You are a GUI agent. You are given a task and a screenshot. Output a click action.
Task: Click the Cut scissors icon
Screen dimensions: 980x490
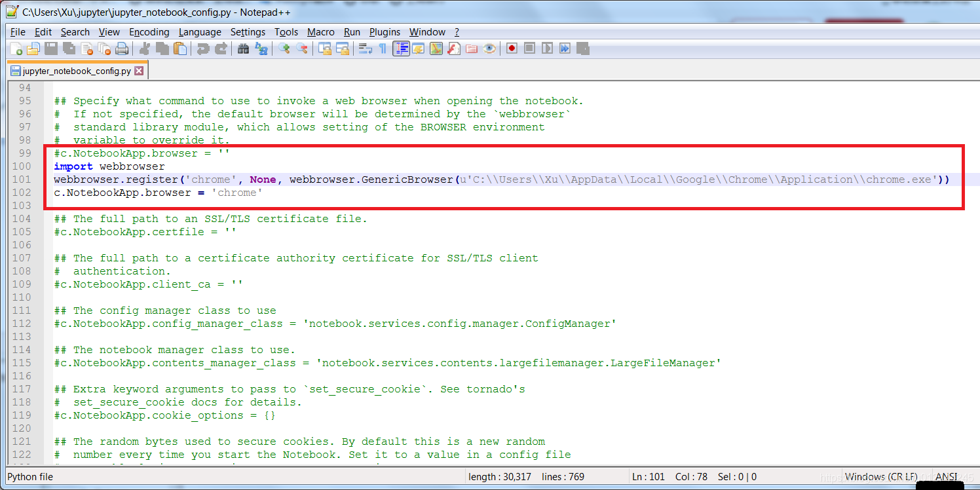pyautogui.click(x=144, y=48)
